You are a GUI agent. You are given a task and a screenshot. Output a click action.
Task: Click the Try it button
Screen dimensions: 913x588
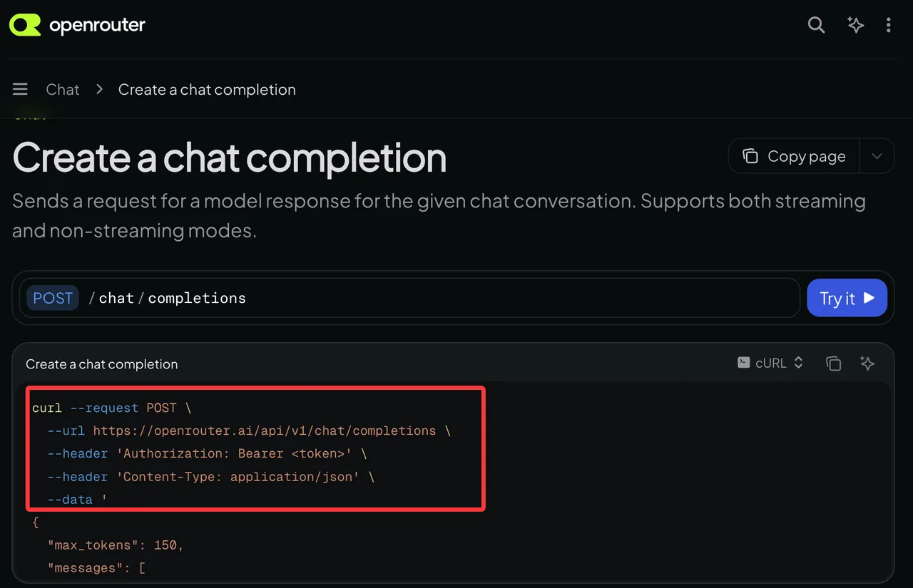click(x=847, y=298)
